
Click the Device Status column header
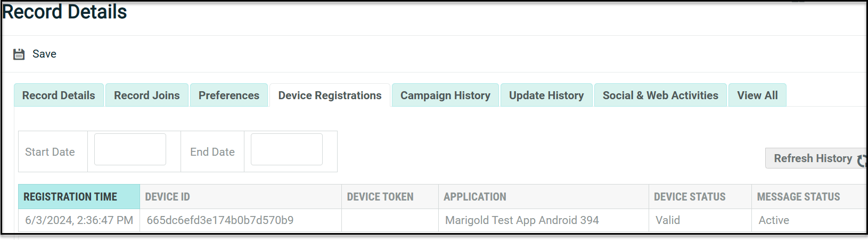(690, 197)
